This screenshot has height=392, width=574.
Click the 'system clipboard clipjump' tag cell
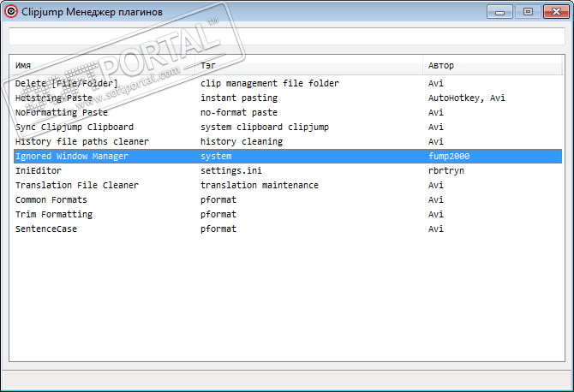(265, 128)
